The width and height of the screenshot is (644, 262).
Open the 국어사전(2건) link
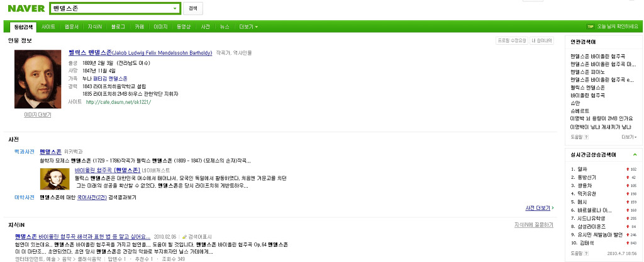[92, 197]
